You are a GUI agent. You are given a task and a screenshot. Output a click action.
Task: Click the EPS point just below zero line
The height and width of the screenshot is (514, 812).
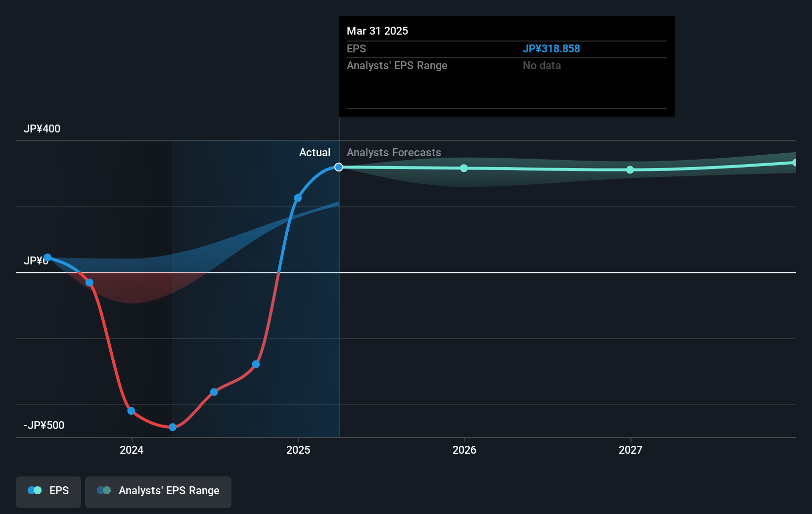[x=90, y=283]
